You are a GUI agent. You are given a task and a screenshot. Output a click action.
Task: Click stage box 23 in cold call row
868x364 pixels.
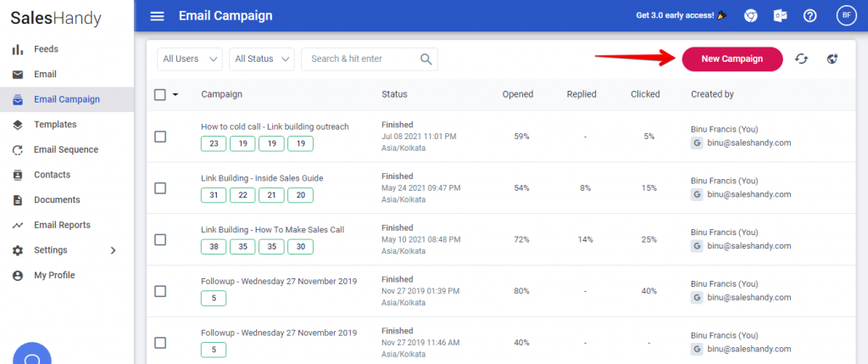(214, 143)
